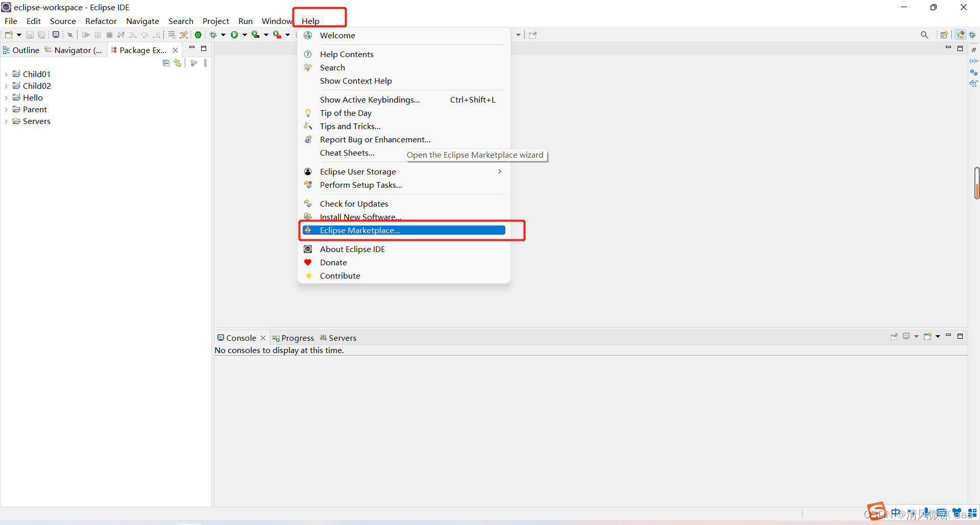Click Donate with heart icon

404,263
